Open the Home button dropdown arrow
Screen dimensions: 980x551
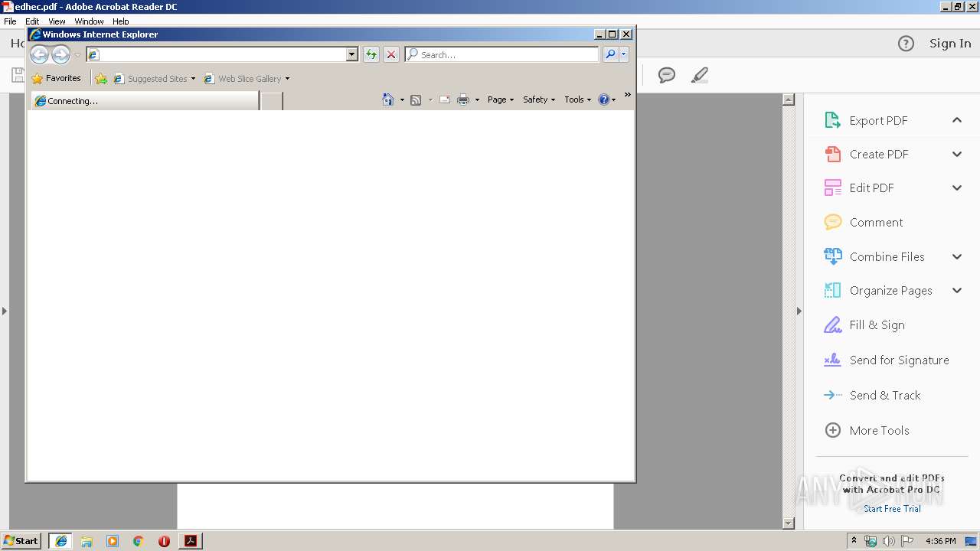pyautogui.click(x=402, y=99)
